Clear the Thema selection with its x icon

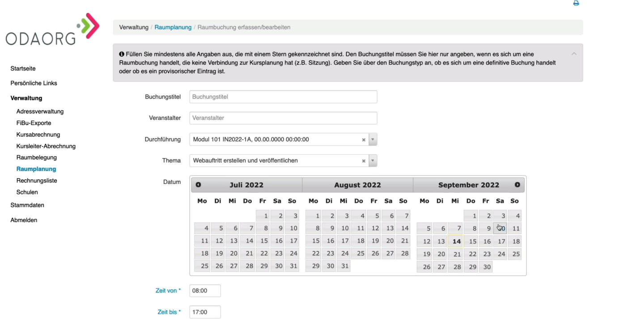pyautogui.click(x=364, y=160)
